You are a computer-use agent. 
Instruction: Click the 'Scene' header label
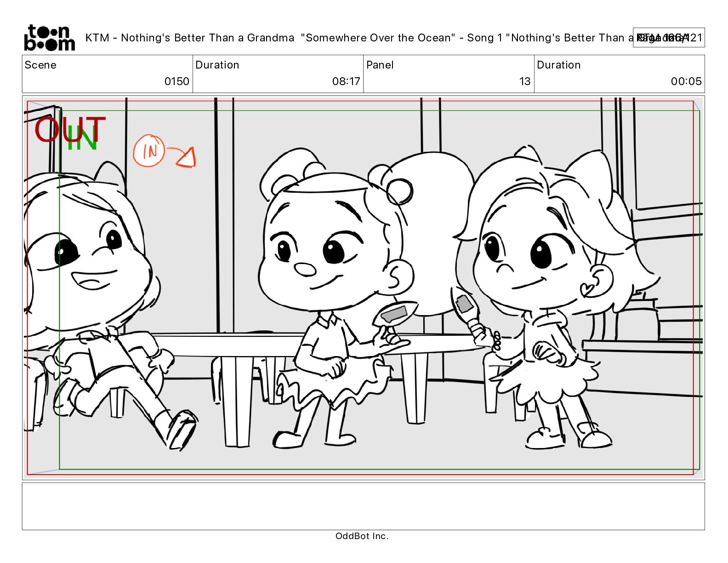coord(40,65)
